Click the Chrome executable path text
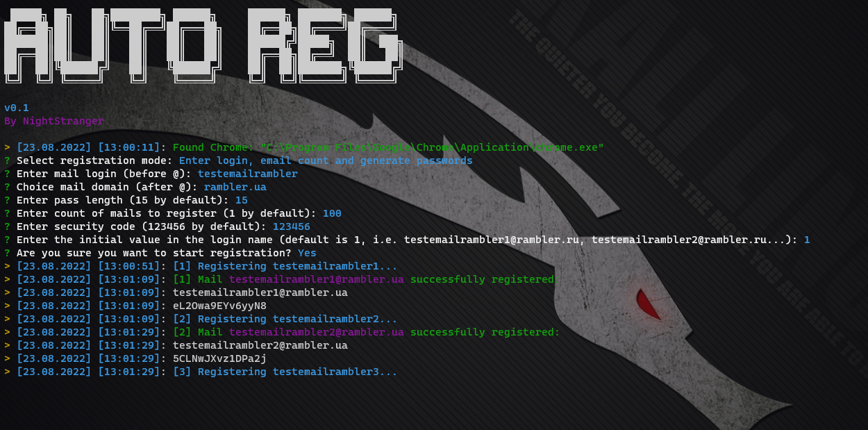 point(432,147)
